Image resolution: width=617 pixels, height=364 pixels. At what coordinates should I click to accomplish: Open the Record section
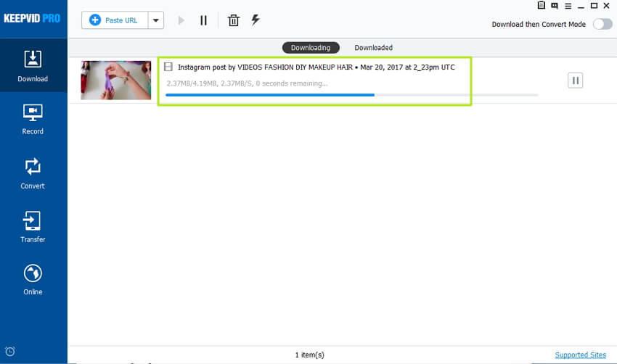33,120
